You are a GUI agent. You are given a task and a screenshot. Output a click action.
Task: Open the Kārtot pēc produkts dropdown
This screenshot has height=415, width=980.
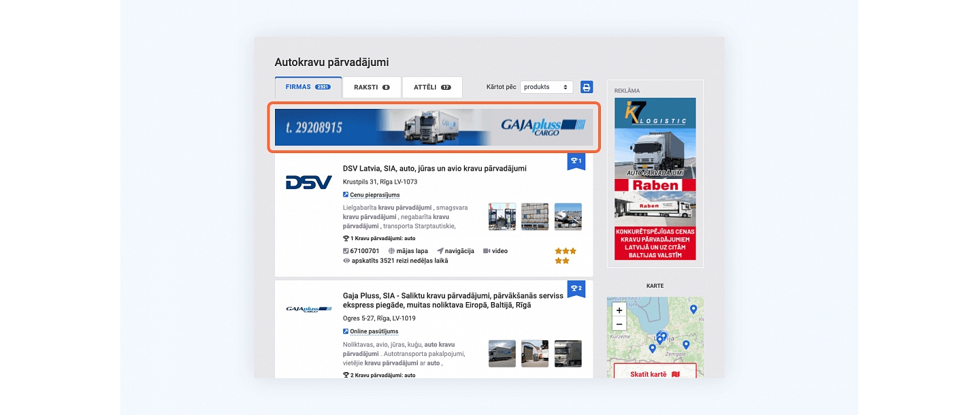tap(546, 87)
